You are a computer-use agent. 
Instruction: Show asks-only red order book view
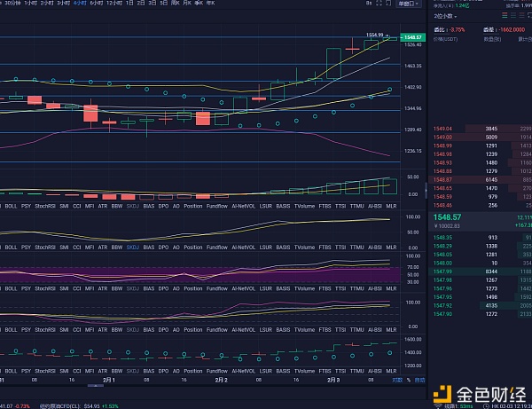coord(522,15)
